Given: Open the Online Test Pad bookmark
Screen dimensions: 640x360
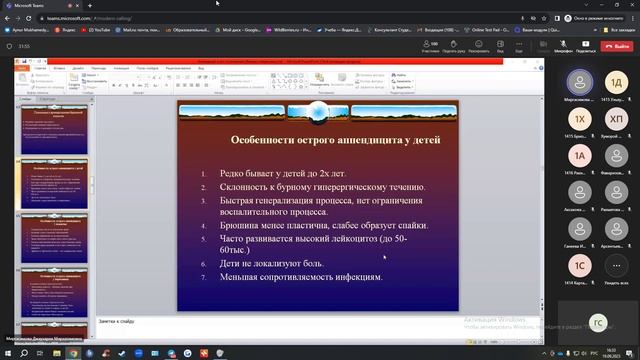Looking at the screenshot, I should 487,30.
